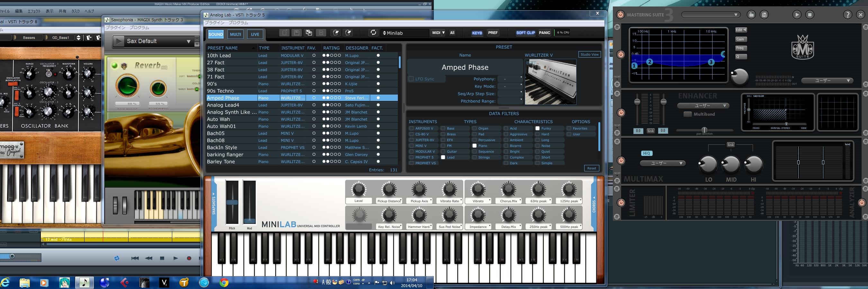Image resolution: width=868 pixels, height=289 pixels.
Task: Open preset folder in Mastering Suite
Action: point(751,14)
